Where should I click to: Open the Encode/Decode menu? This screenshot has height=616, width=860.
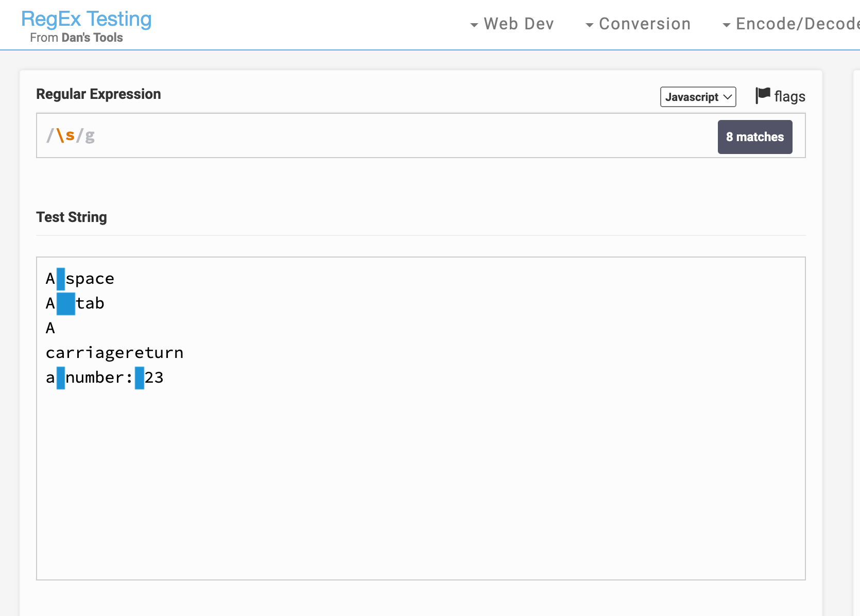791,24
